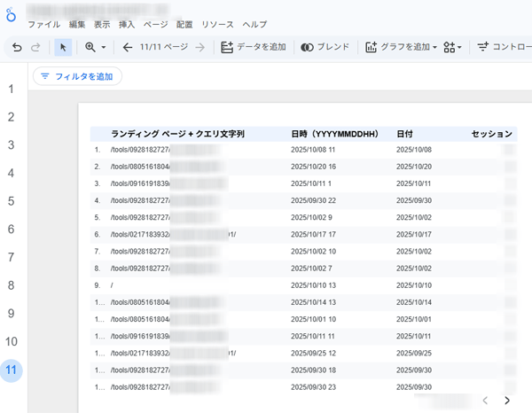This screenshot has height=413, width=532.
Task: Click the フィルタを追加 button
Action: tap(77, 76)
